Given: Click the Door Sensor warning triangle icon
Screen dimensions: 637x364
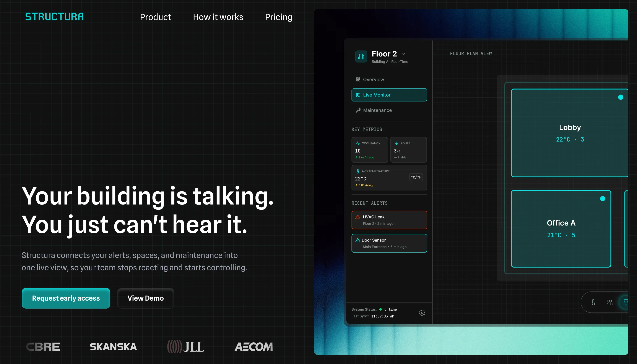Looking at the screenshot, I should pos(358,240).
